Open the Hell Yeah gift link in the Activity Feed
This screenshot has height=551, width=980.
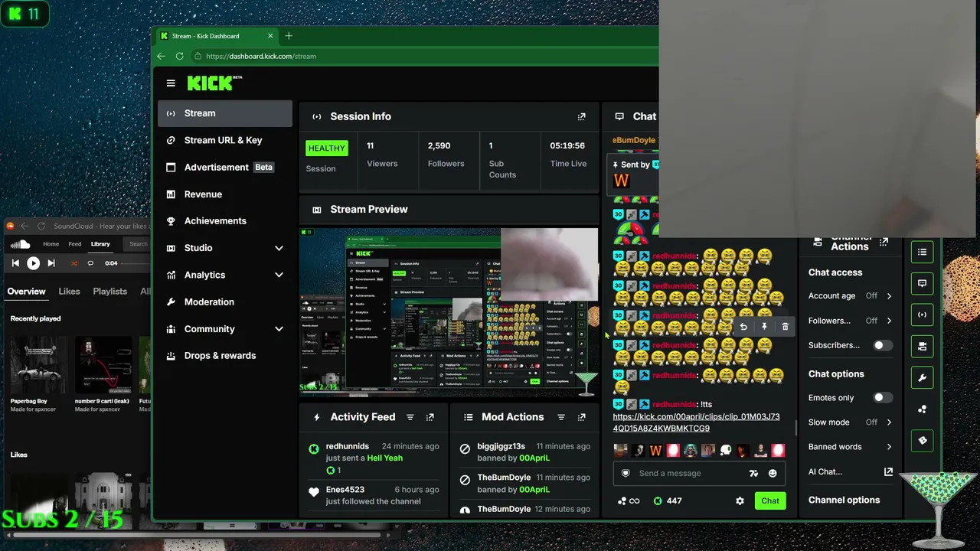pos(385,458)
